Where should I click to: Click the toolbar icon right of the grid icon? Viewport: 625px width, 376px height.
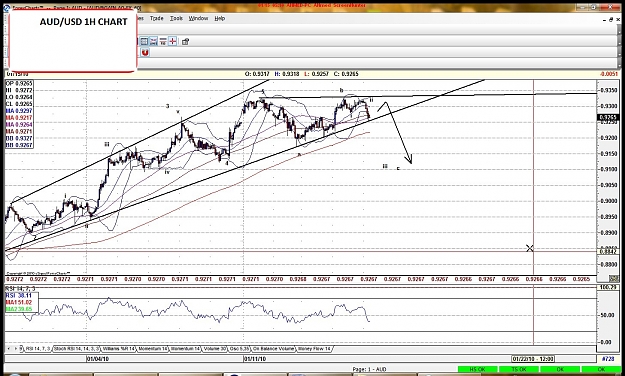coord(153,41)
